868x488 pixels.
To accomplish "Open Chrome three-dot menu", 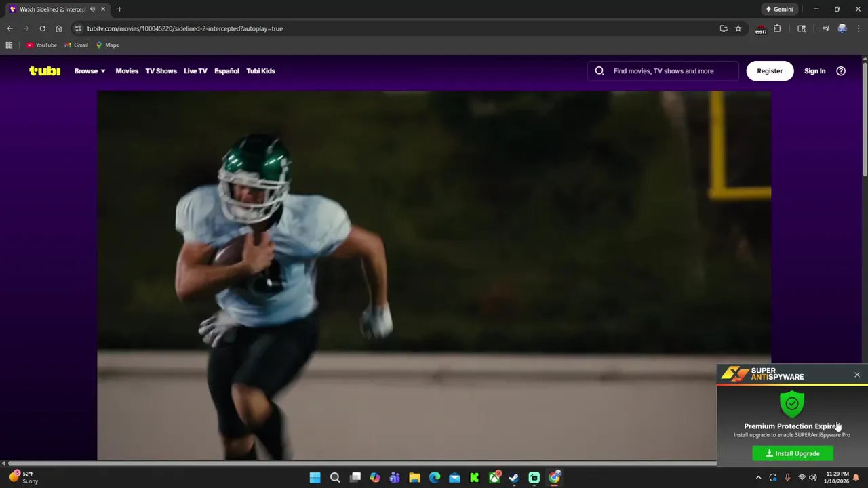I will [x=859, y=28].
